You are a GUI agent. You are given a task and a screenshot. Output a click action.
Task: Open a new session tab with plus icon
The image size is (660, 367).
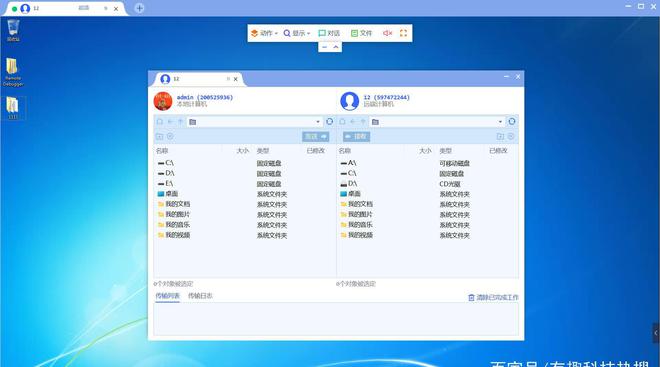pos(139,8)
